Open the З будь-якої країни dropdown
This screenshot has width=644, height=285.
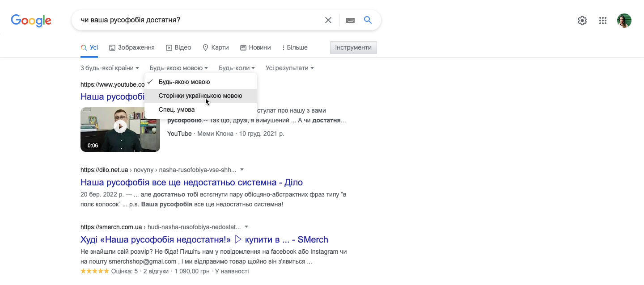(108, 67)
